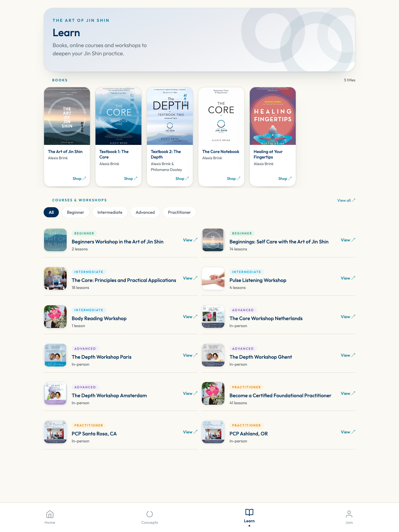Filter courses by Practitioner
Image resolution: width=399 pixels, height=532 pixels.
click(179, 212)
